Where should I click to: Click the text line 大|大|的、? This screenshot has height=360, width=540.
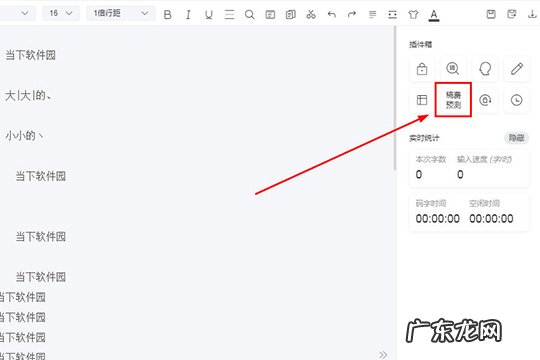29,95
